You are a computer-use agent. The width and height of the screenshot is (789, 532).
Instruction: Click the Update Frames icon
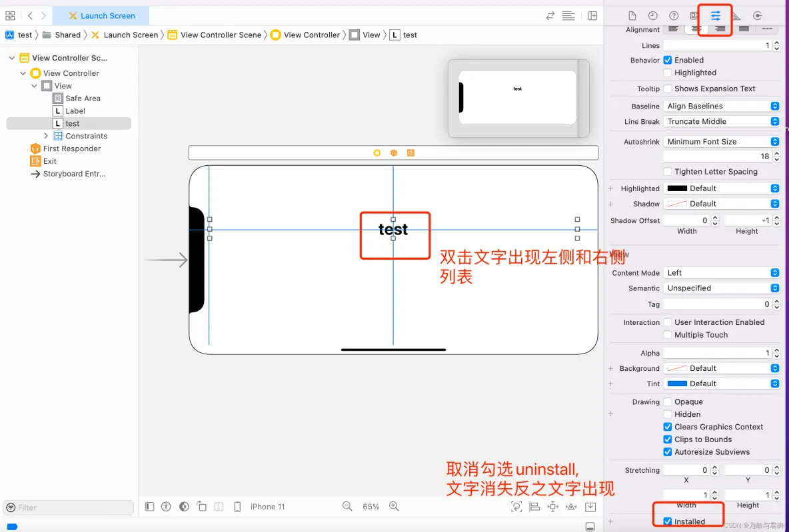coord(516,506)
